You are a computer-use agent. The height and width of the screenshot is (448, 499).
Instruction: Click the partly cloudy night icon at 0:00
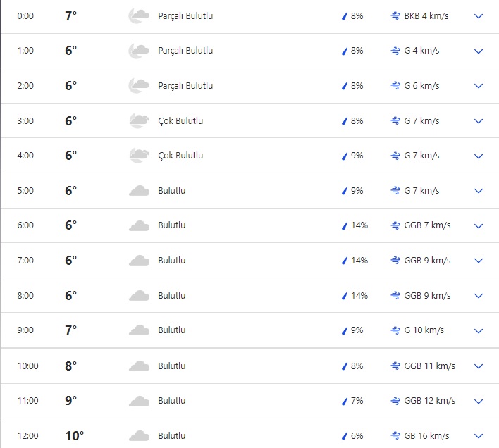click(139, 15)
